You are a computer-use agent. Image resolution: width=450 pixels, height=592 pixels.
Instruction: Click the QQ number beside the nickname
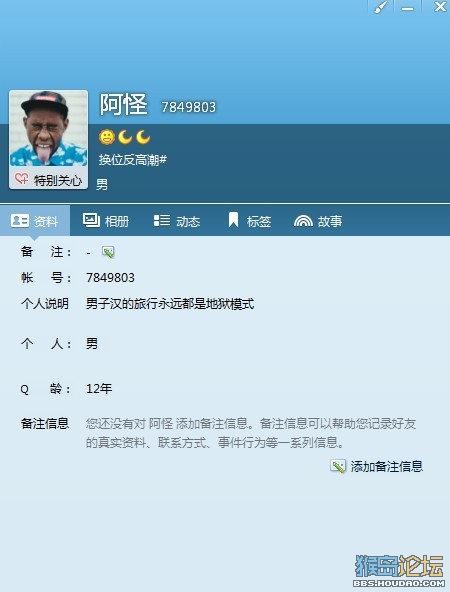click(188, 107)
